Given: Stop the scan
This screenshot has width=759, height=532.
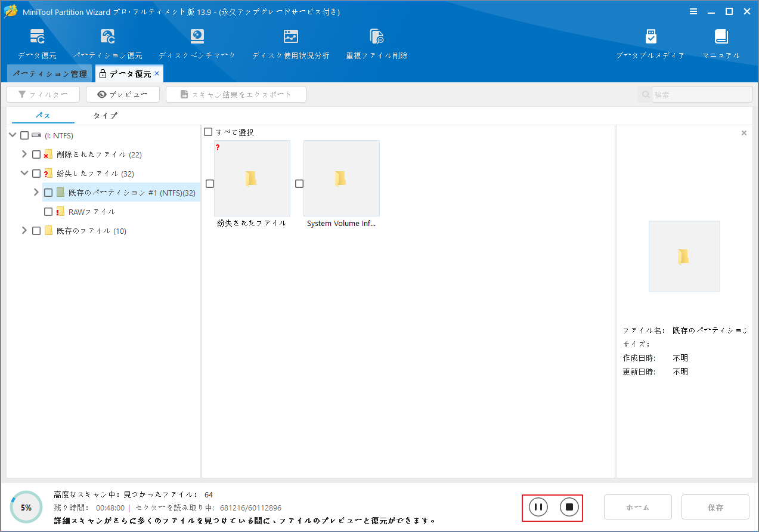Looking at the screenshot, I should click(x=569, y=507).
